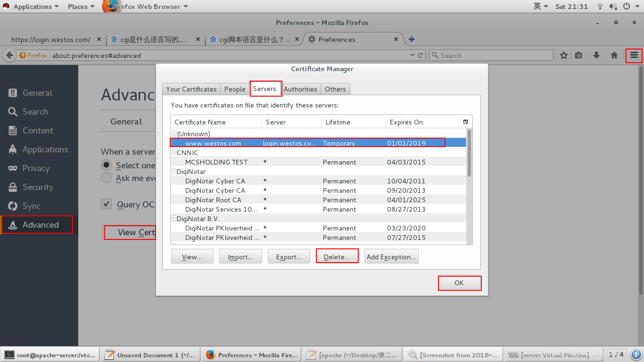
Task: Select the Advanced preferences category
Action: point(39,225)
